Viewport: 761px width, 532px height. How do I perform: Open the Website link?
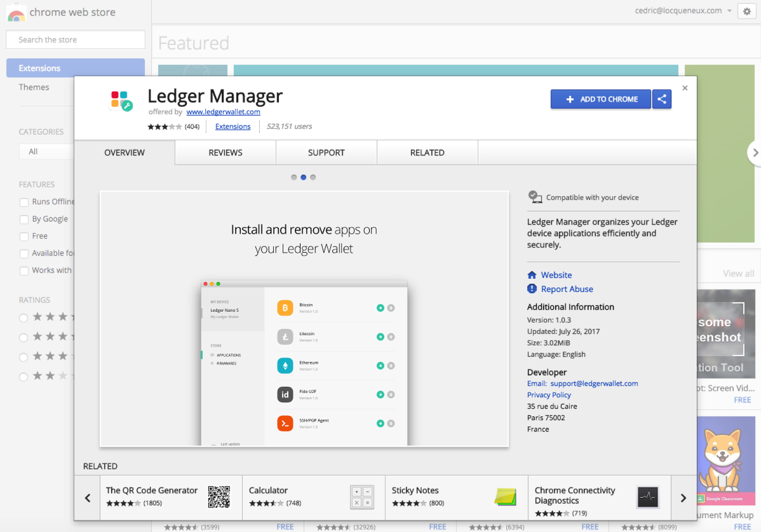coord(556,275)
